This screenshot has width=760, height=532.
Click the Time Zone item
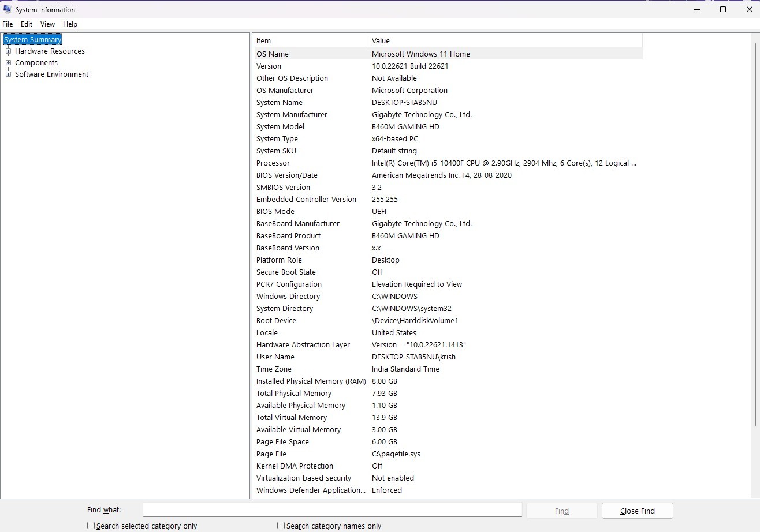274,369
